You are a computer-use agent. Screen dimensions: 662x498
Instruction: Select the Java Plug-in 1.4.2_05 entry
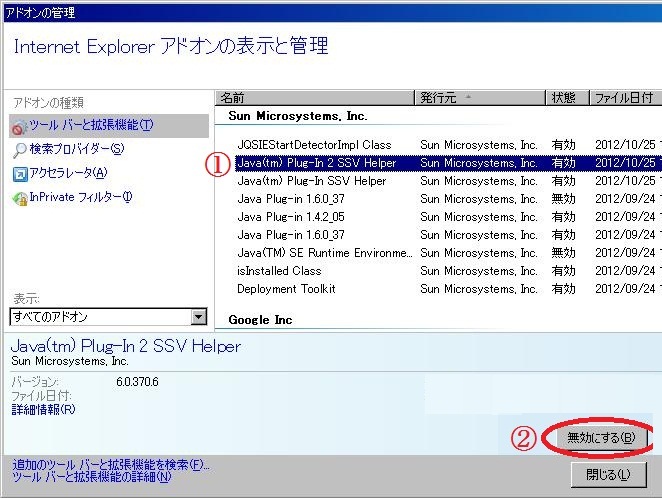click(x=291, y=217)
